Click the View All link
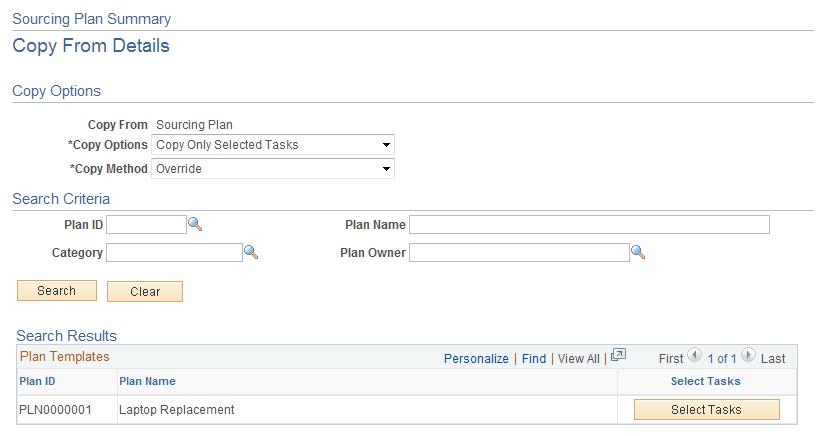Screen dimensions: 821x436 579,358
